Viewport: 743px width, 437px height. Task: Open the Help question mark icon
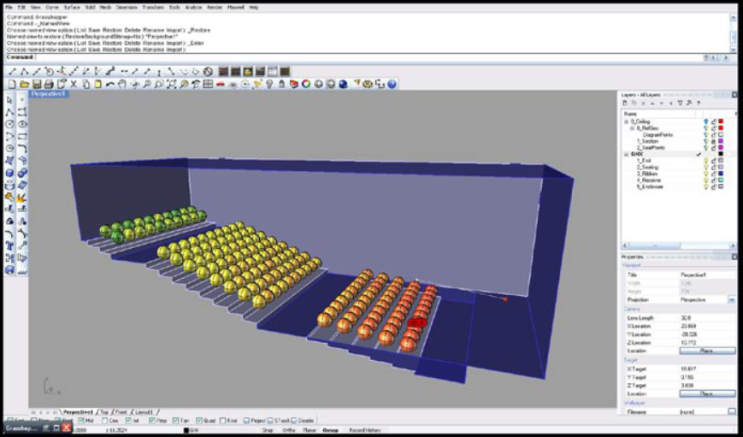pos(392,84)
